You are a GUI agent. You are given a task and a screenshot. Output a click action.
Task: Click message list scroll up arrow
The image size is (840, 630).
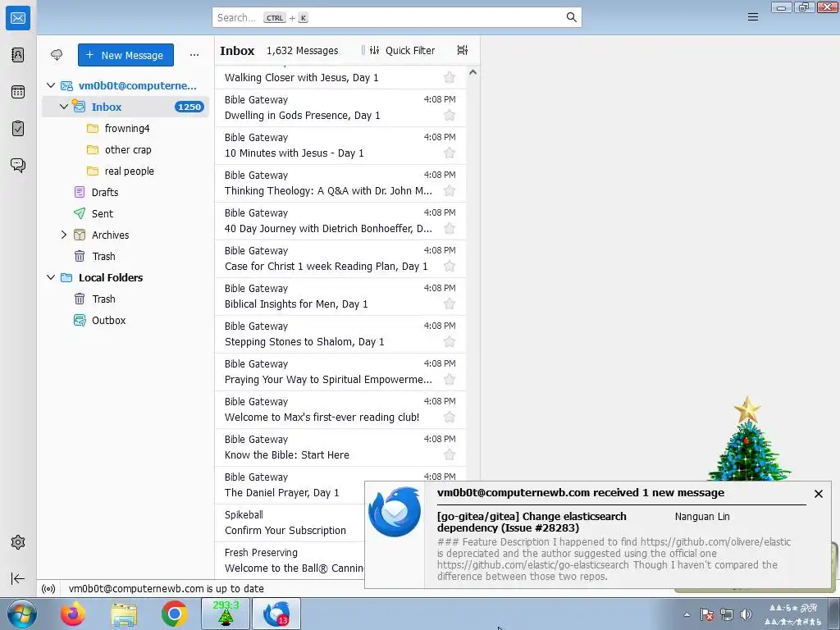(x=472, y=72)
